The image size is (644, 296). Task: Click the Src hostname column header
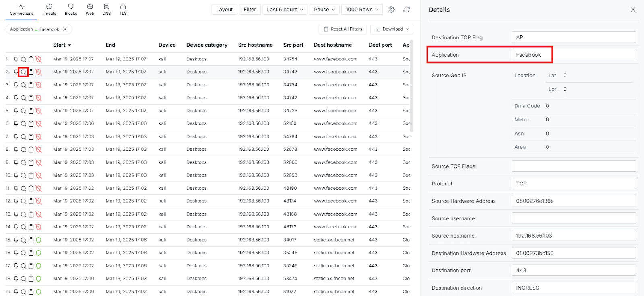point(255,45)
